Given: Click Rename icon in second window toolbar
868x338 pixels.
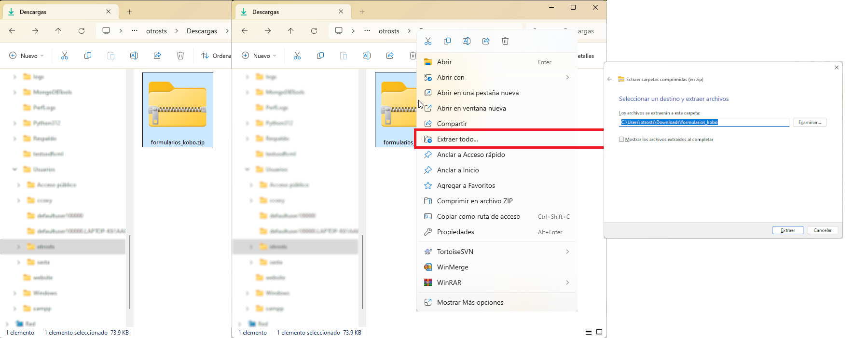Looking at the screenshot, I should pos(367,56).
